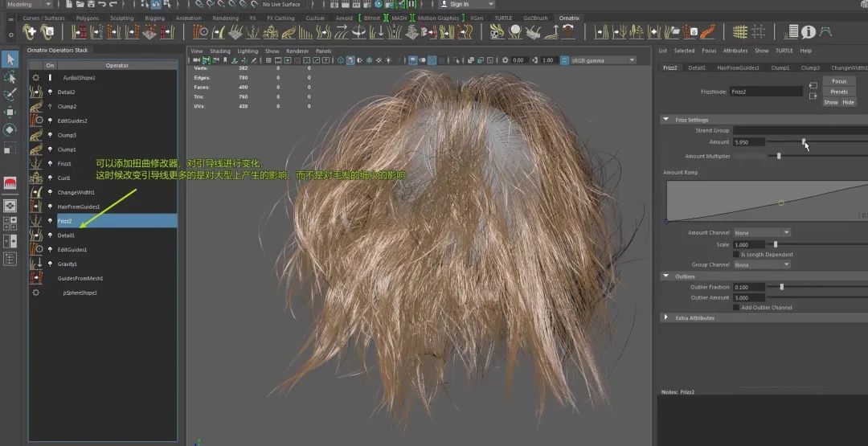Click the Amount value input field
Viewport: 868px width, 446px height.
(748, 142)
